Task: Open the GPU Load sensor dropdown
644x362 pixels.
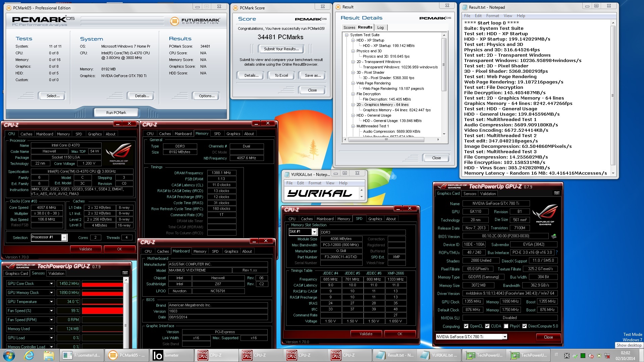Action: pos(51,338)
